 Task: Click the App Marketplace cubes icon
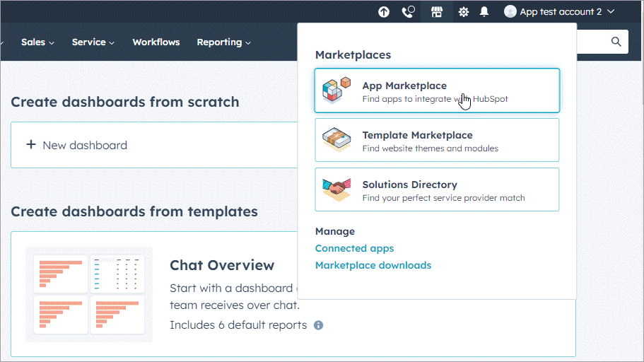[336, 90]
